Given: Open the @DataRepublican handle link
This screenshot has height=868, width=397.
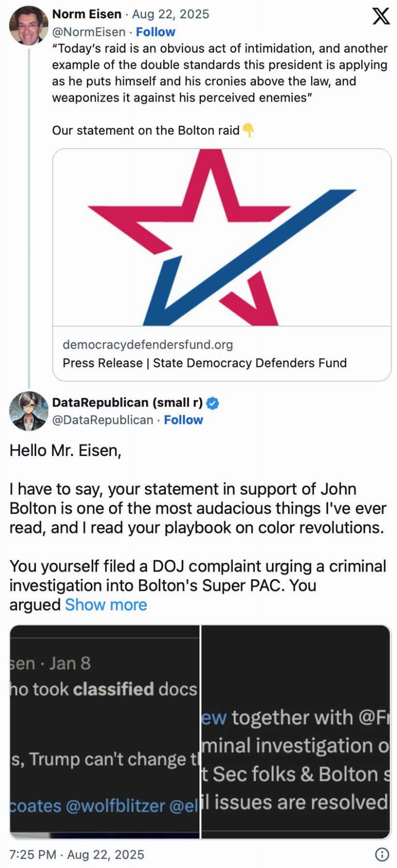Looking at the screenshot, I should pos(103,420).
